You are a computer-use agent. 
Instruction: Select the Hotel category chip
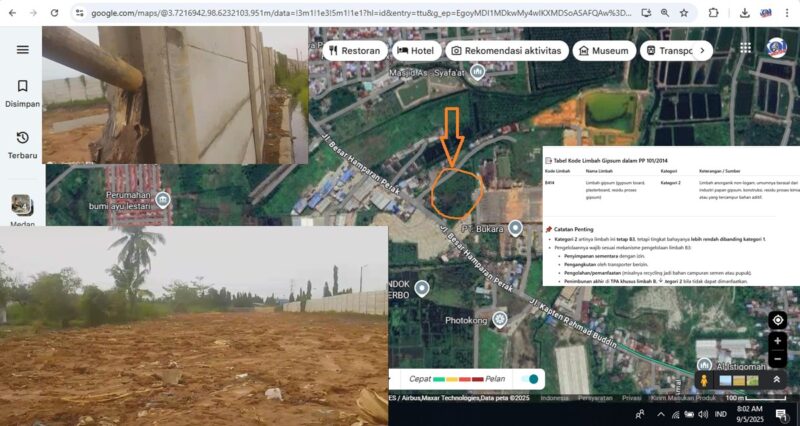[415, 50]
